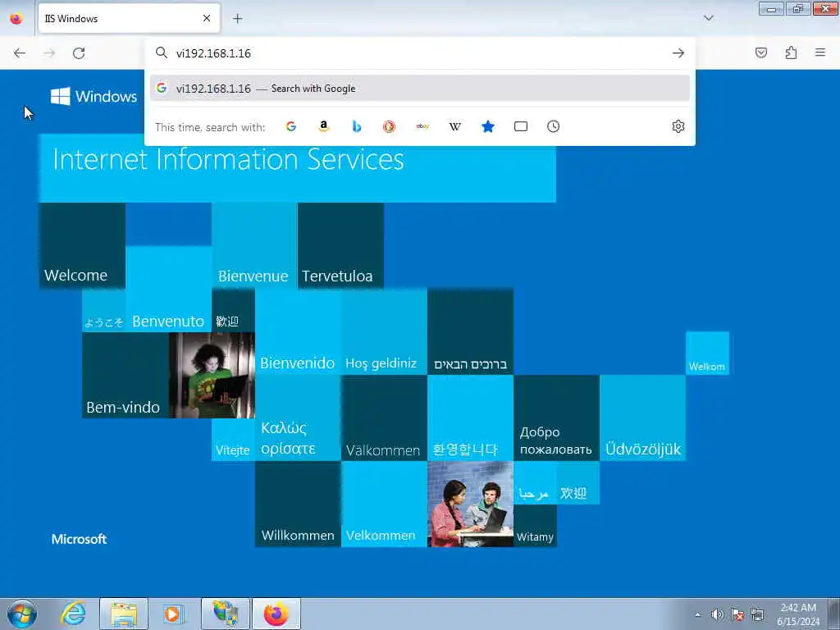Click the Welkom tile
The height and width of the screenshot is (630, 840).
(x=707, y=353)
